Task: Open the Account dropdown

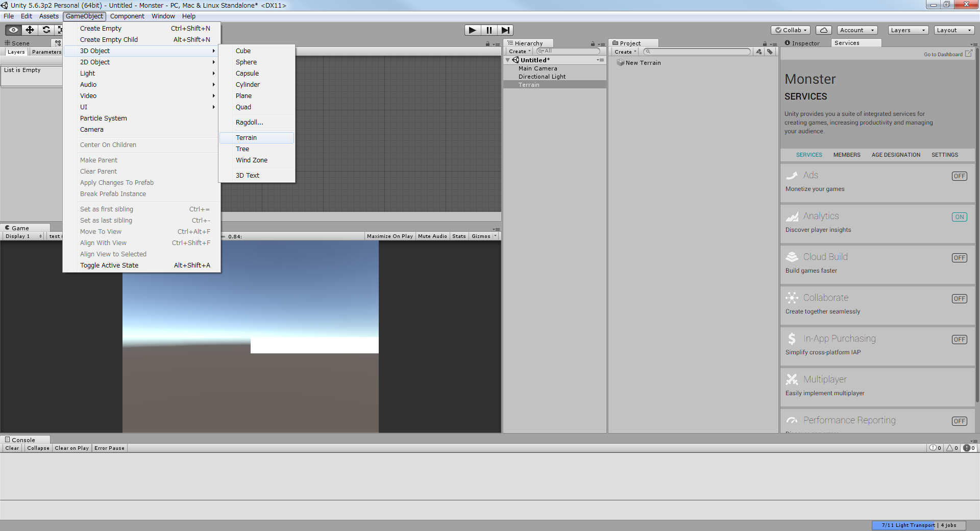Action: (x=857, y=30)
